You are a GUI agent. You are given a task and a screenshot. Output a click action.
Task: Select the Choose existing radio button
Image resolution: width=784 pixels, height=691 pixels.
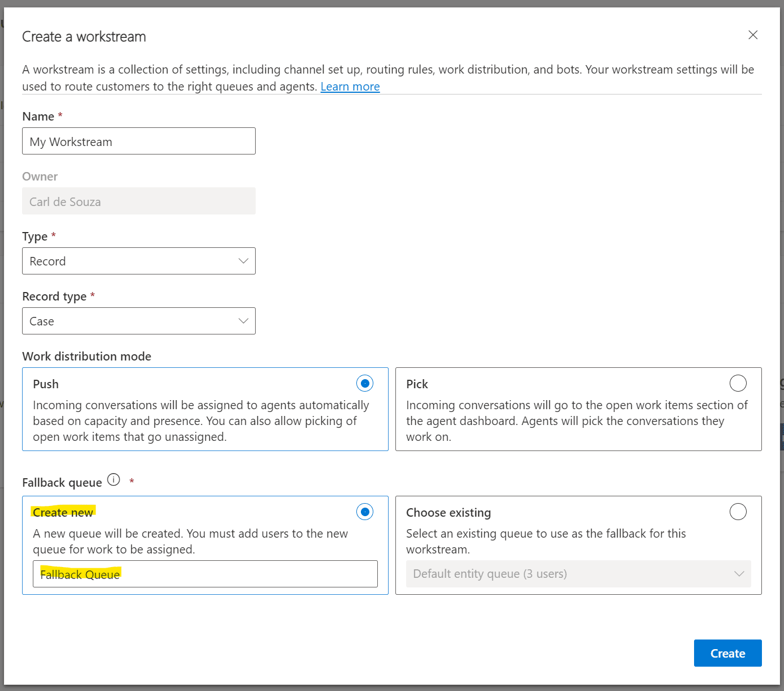coord(738,512)
